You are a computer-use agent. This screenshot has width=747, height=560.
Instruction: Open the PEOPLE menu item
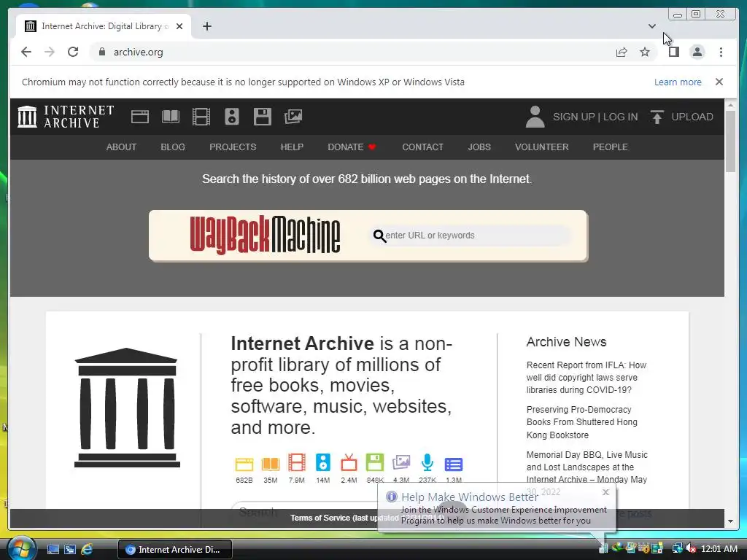tap(610, 147)
